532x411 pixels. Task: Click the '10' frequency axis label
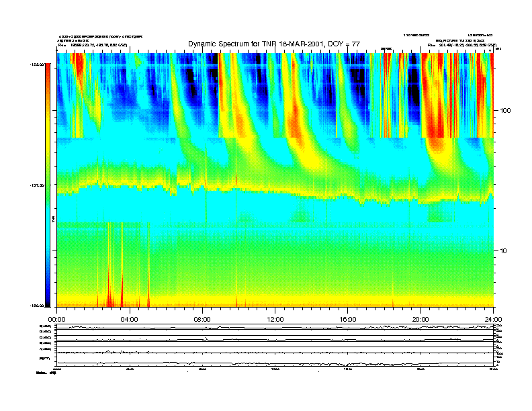click(504, 251)
